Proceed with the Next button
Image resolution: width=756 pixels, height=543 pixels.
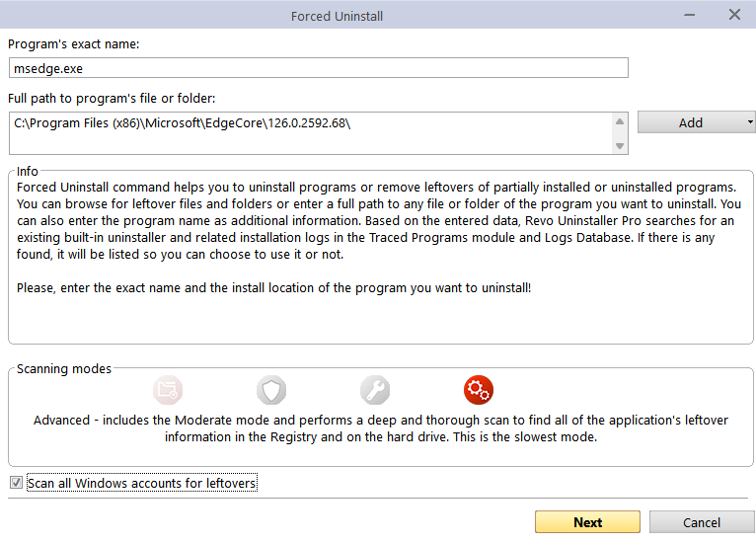click(x=587, y=522)
